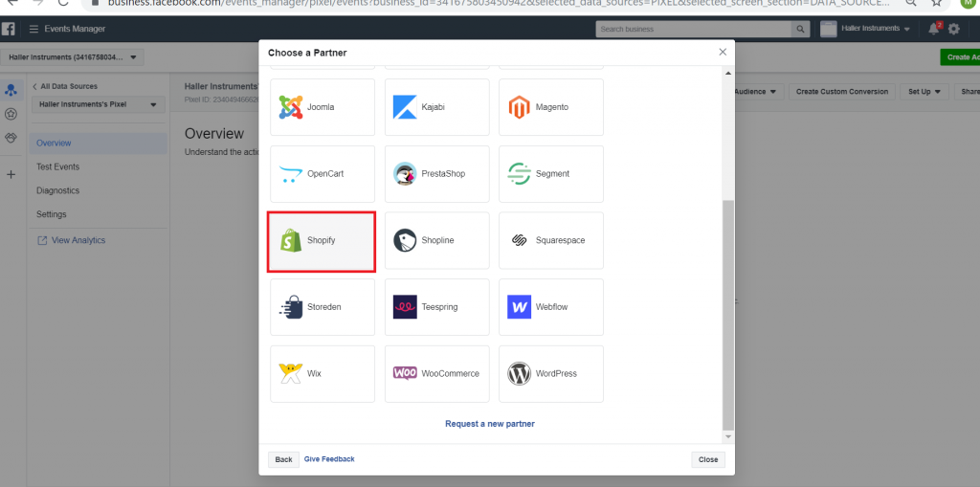Select the Magento partner card

pyautogui.click(x=551, y=107)
